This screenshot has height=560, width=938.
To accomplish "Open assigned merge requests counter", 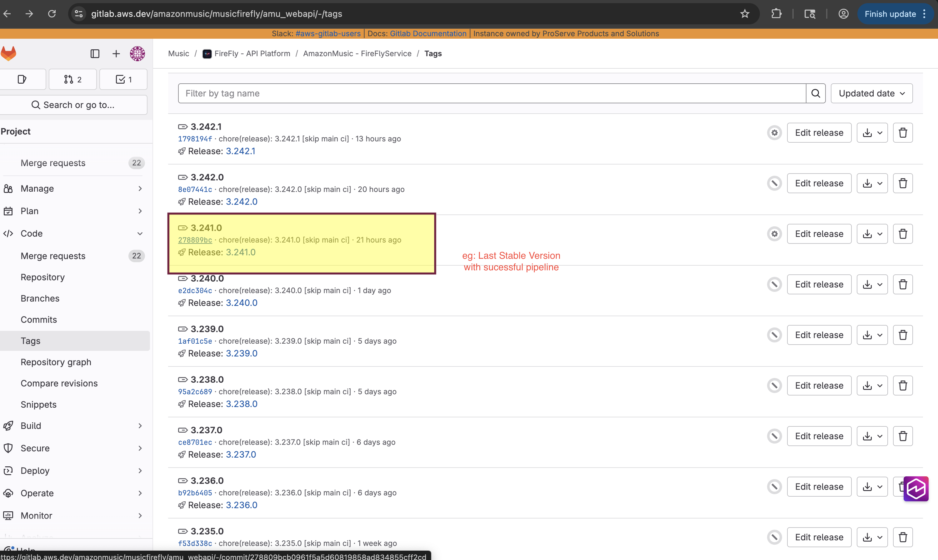I will [72, 79].
